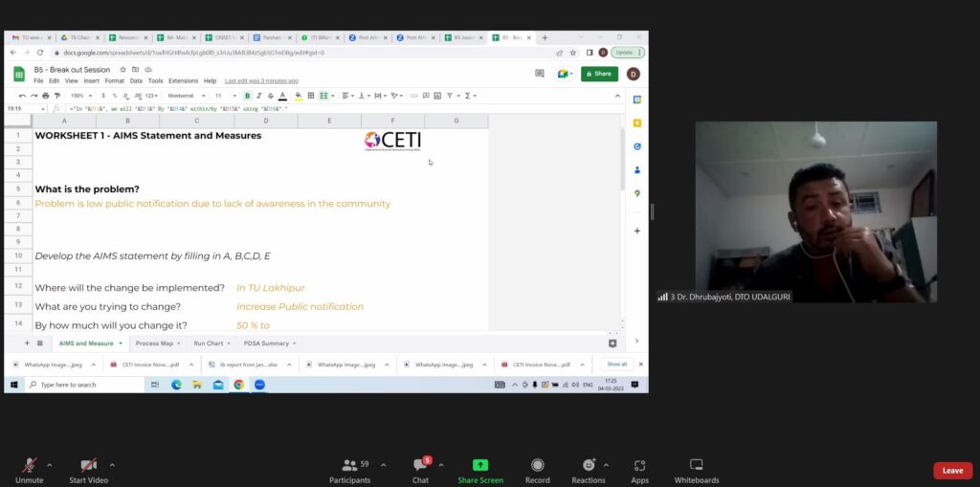Click the green Share Screen icon

click(479, 465)
